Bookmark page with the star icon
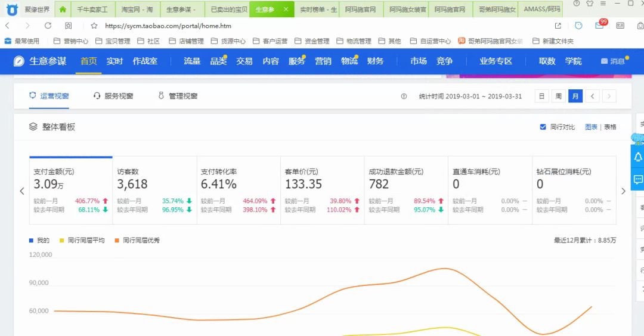Viewport: 644px width, 336px height. 94,26
